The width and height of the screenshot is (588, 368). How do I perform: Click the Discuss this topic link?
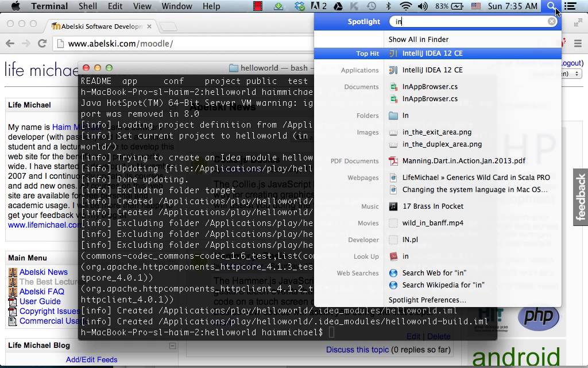point(357,350)
